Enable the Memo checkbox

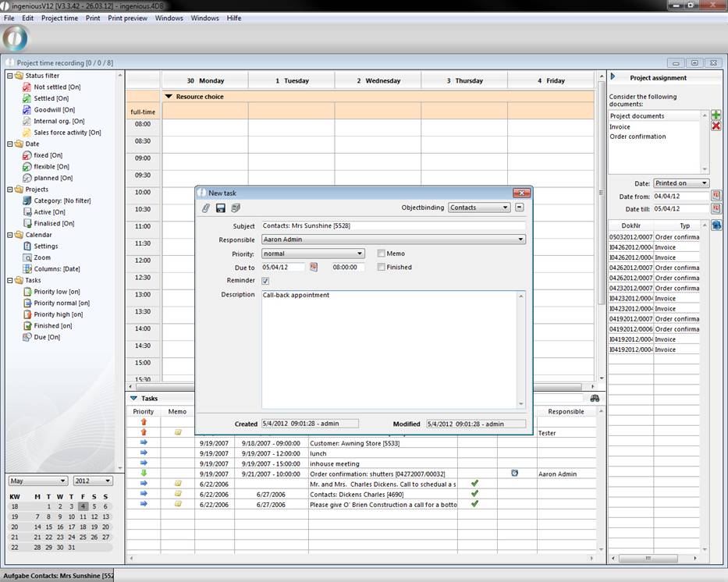tap(381, 254)
